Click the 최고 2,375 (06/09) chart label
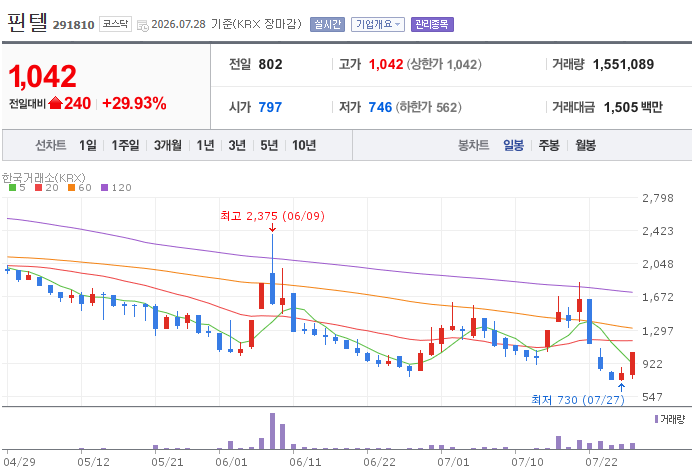The width and height of the screenshot is (692, 473). click(272, 216)
